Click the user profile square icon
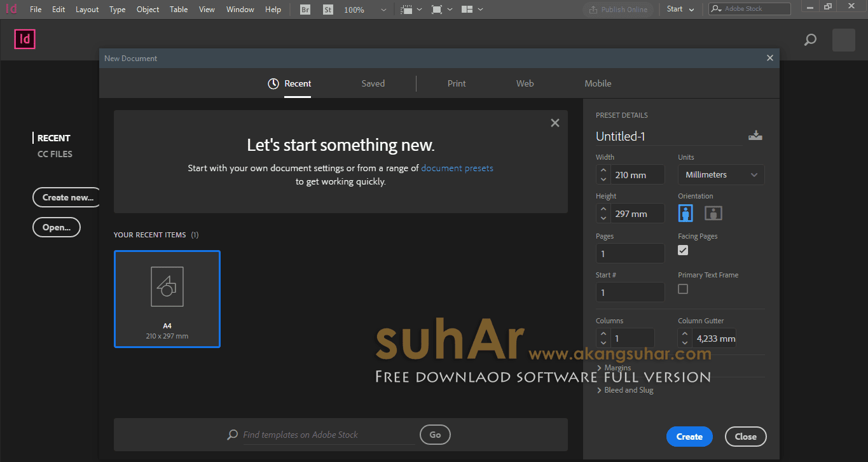Screen dimensions: 868x462 tap(844, 40)
